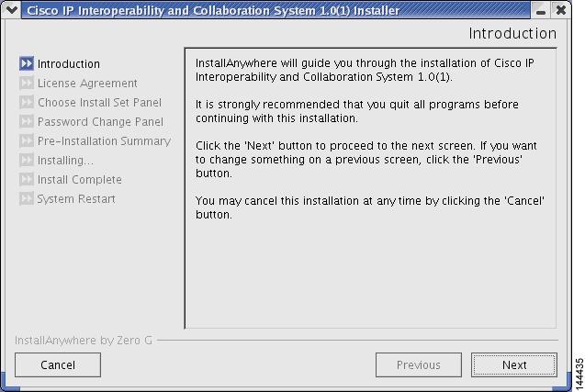
Task: Click the Pre-Installation Summary step icon
Action: click(26, 141)
